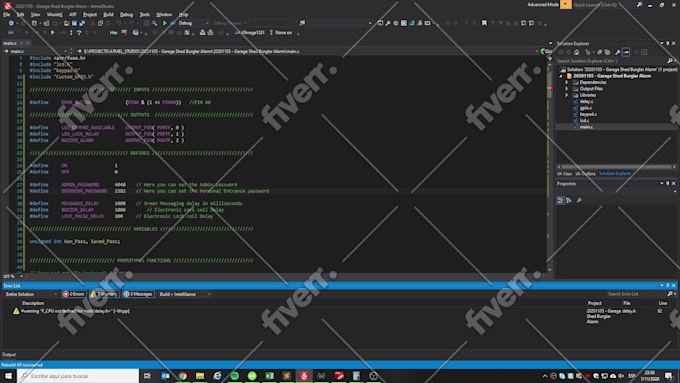Click the yellow Advanced Mode filter icon

(x=566, y=5)
